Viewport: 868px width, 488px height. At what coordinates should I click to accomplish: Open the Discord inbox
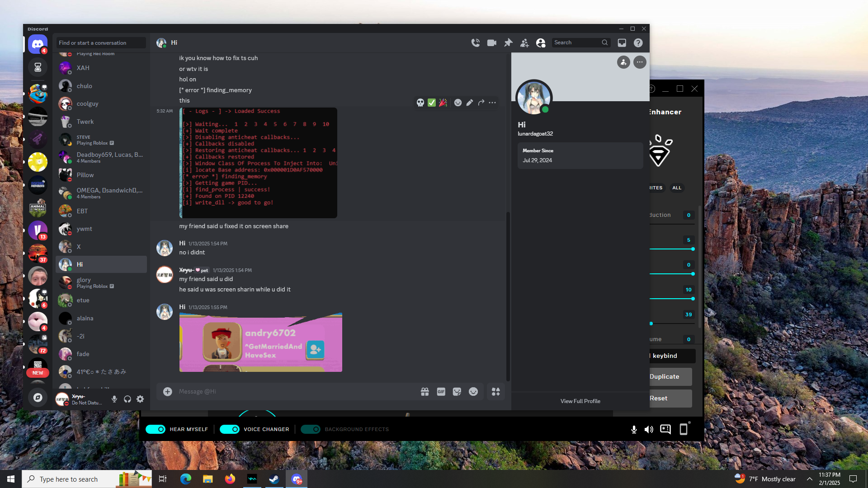click(622, 42)
